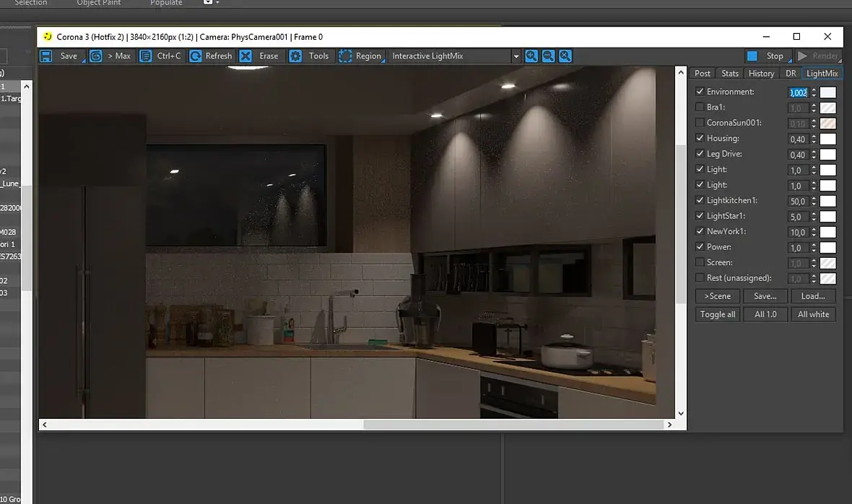Click the LightStar1 intensity spinner arrows
The height and width of the screenshot is (504, 852).
click(x=814, y=217)
